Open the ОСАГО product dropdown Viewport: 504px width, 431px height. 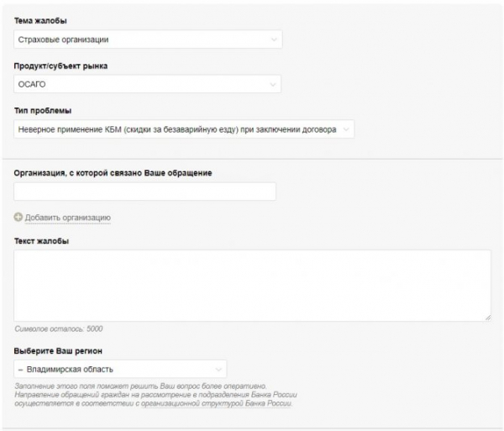(148, 84)
